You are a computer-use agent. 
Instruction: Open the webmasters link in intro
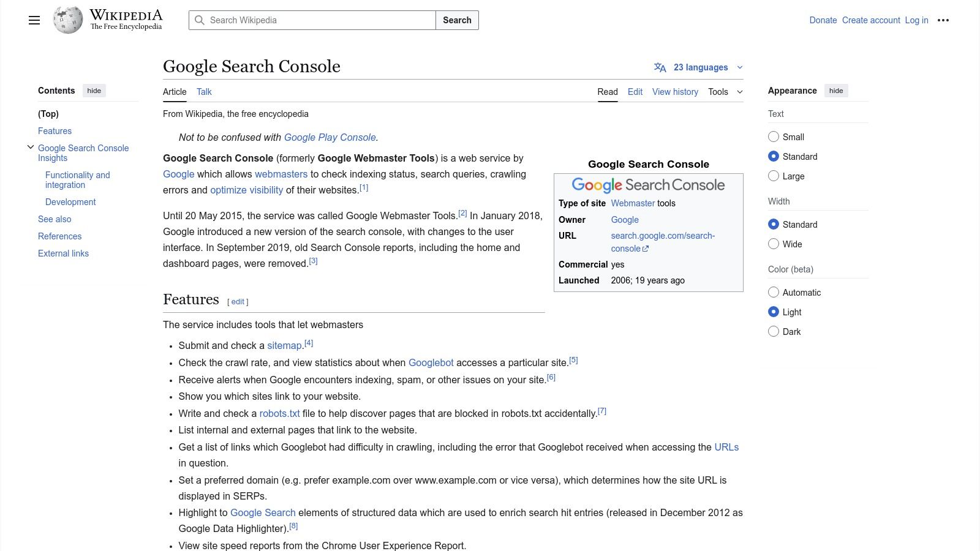tap(281, 174)
